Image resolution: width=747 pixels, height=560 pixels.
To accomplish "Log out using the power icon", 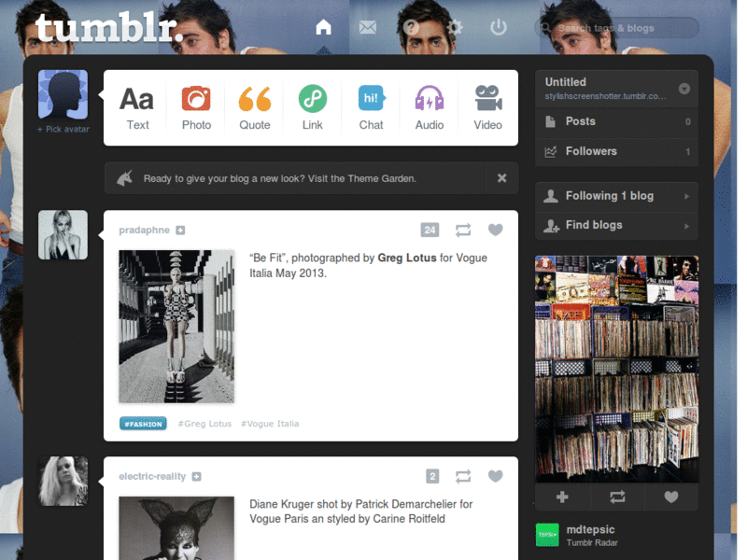I will tap(499, 27).
